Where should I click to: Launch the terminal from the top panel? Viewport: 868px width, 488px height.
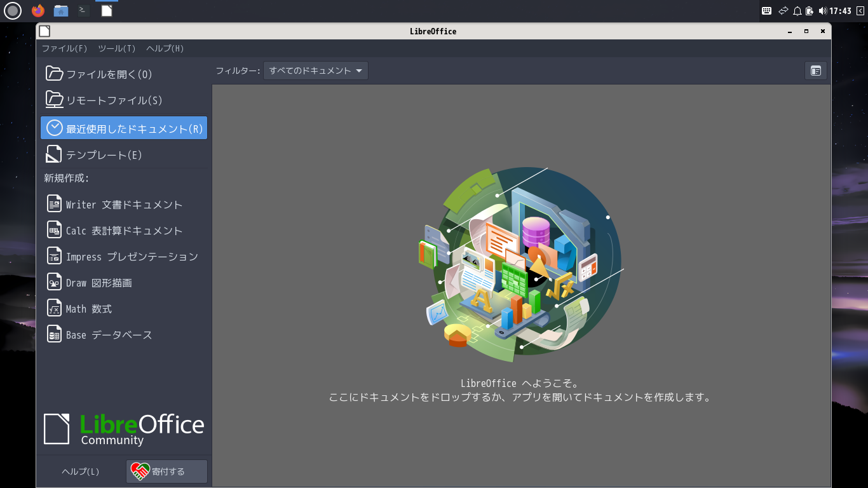[83, 11]
